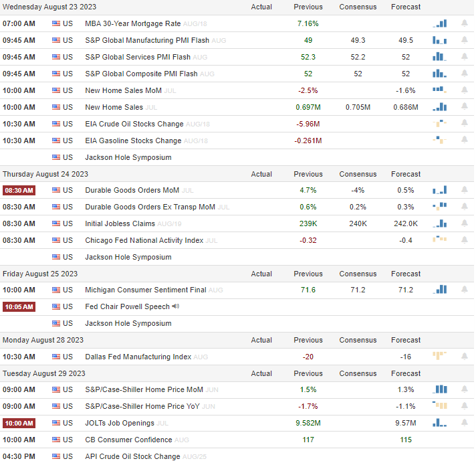The width and height of the screenshot is (476, 463).
Task: Click bell alert for MBA 30-Year Mortgage Rate
Action: (464, 23)
